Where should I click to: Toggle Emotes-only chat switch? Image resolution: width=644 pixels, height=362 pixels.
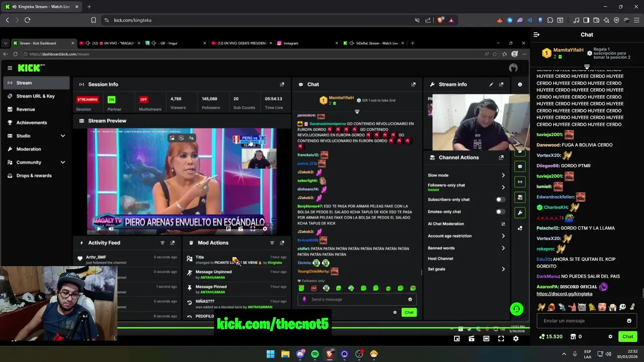(x=500, y=212)
